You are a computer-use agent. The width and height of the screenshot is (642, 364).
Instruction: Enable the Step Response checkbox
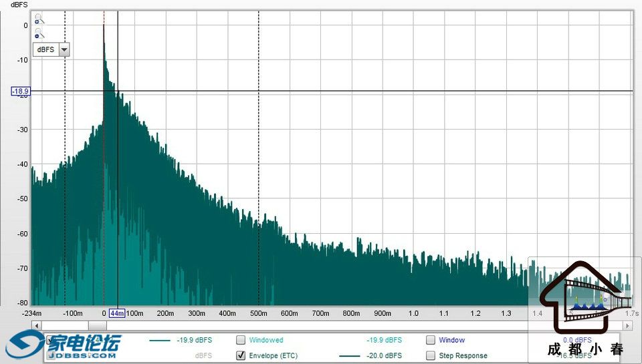pyautogui.click(x=430, y=355)
